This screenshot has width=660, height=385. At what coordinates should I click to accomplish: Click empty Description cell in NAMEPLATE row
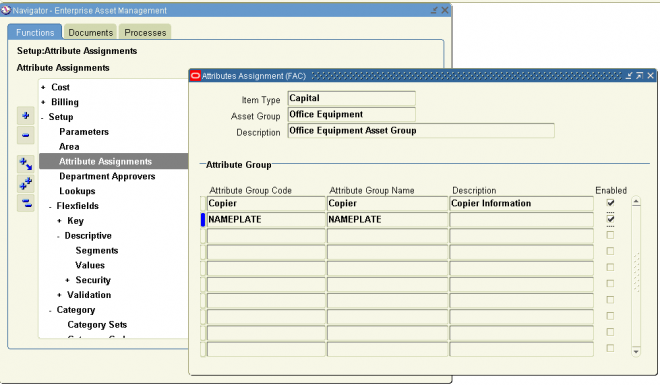tap(522, 219)
